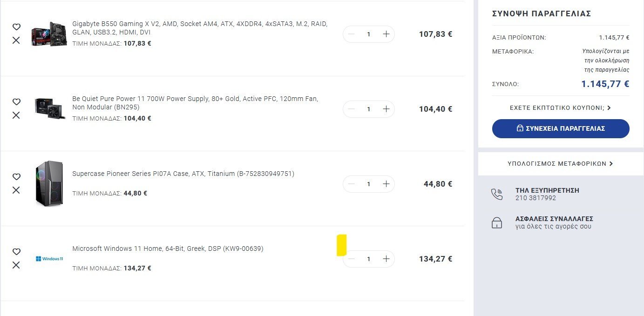Click the customer service phone icon
The width and height of the screenshot is (644, 316).
497,194
